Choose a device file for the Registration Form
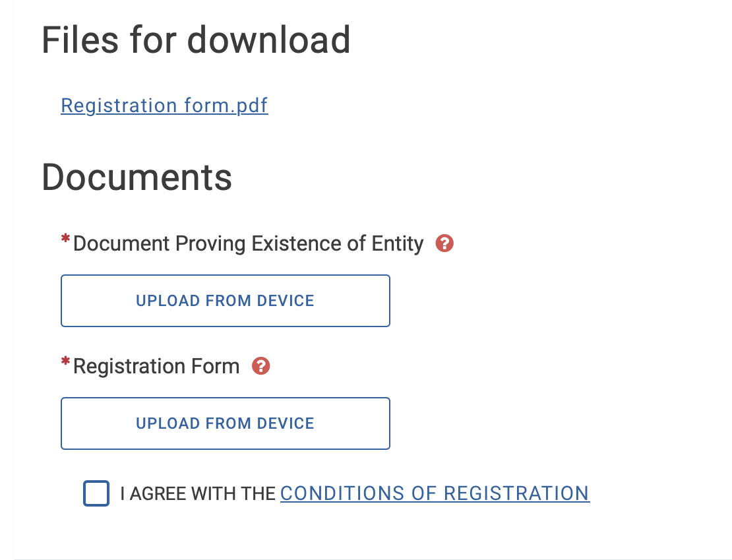Viewport: 732px width, 560px height. [x=226, y=423]
